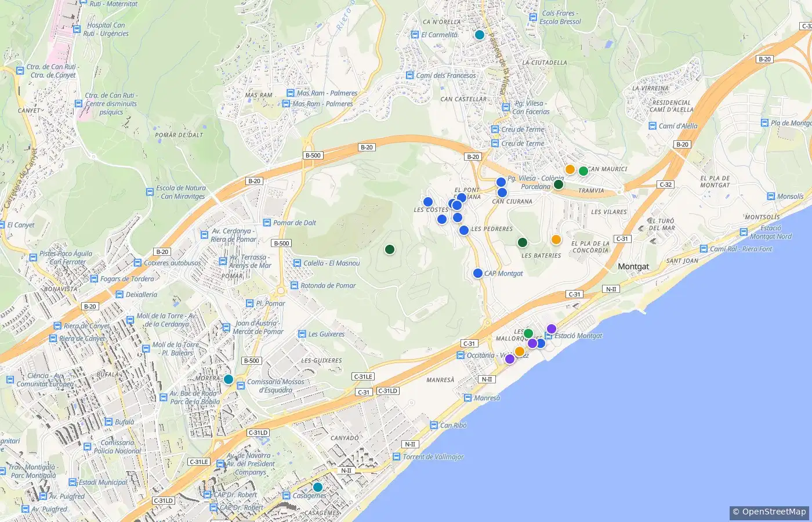Select the El Canyet bus stop icon

click(x=2, y=225)
